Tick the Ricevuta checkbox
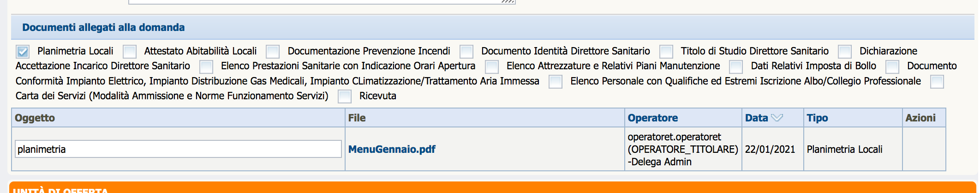 coord(345,96)
